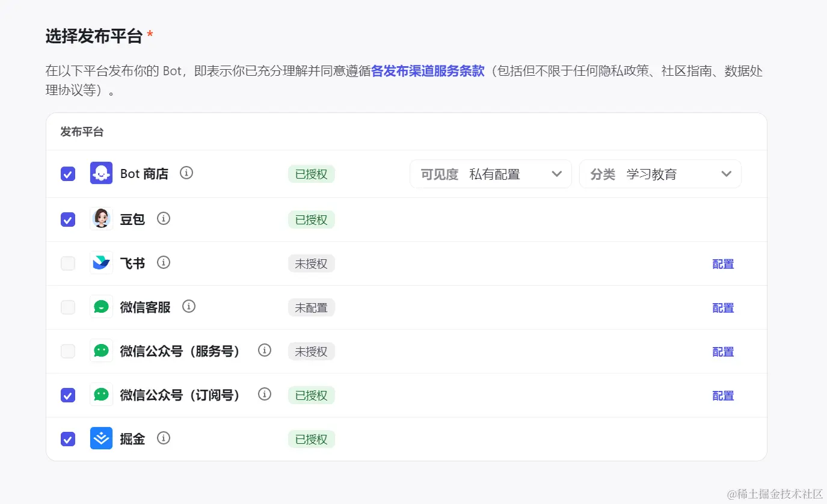Viewport: 827px width, 504px height.
Task: Click 配置 link in 飞书 row
Action: (x=723, y=264)
